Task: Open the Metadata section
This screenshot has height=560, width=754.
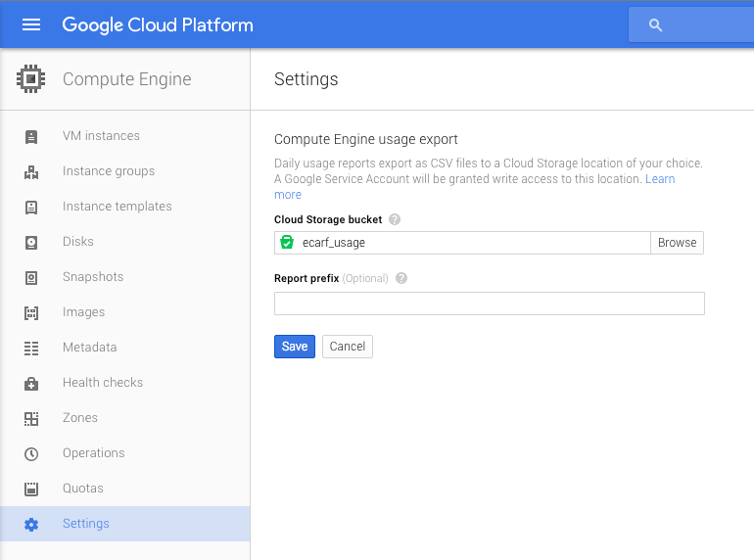Action: tap(89, 348)
